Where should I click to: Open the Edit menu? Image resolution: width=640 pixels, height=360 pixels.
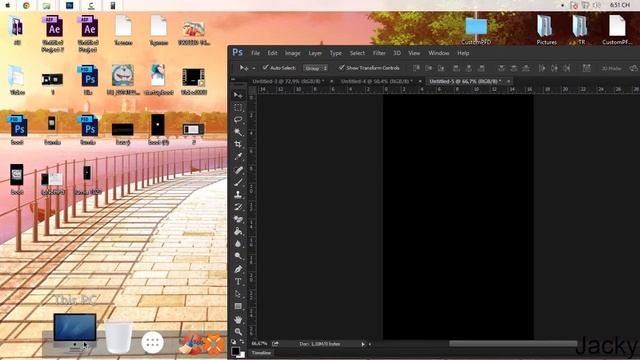click(x=272, y=53)
